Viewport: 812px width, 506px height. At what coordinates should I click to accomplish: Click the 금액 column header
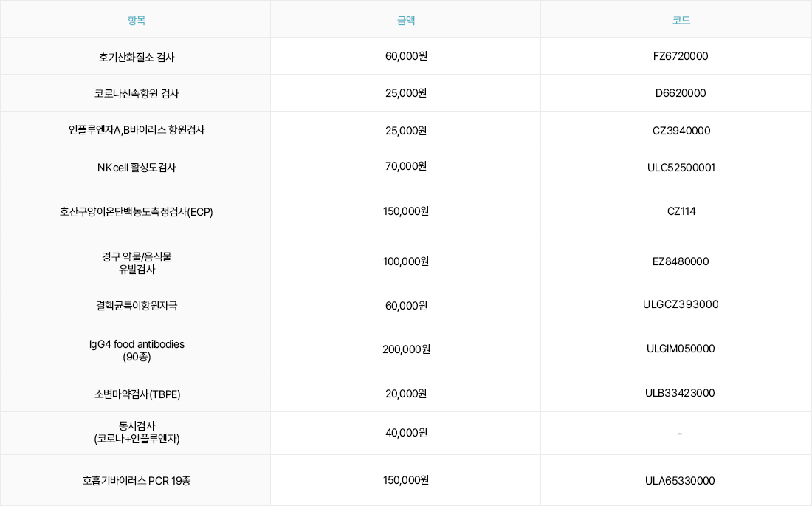[x=406, y=20]
